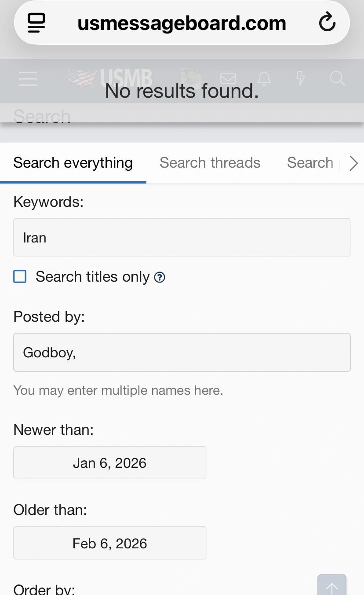
Task: Open the bell alerts icon
Action: click(x=264, y=79)
